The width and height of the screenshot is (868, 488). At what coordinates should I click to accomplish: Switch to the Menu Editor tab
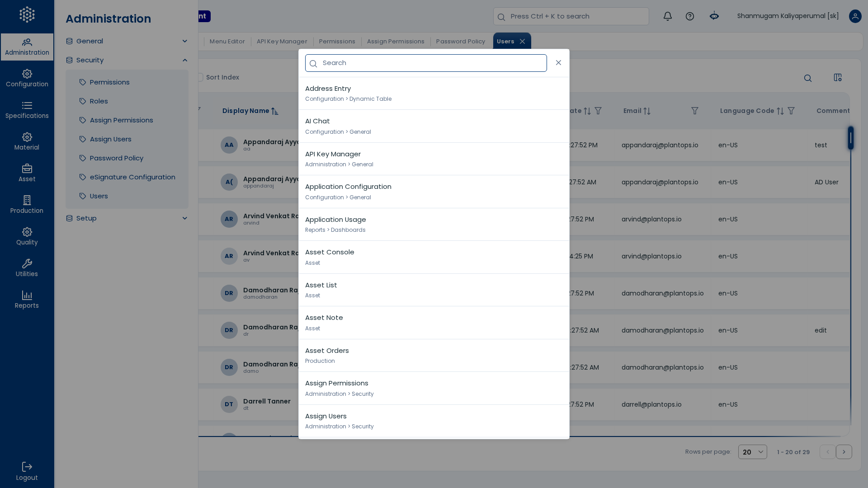pyautogui.click(x=227, y=42)
